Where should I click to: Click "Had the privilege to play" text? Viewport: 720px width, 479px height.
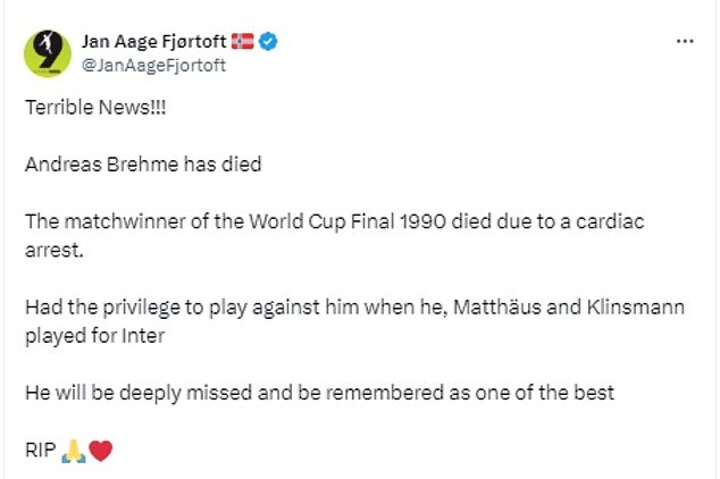pos(125,307)
